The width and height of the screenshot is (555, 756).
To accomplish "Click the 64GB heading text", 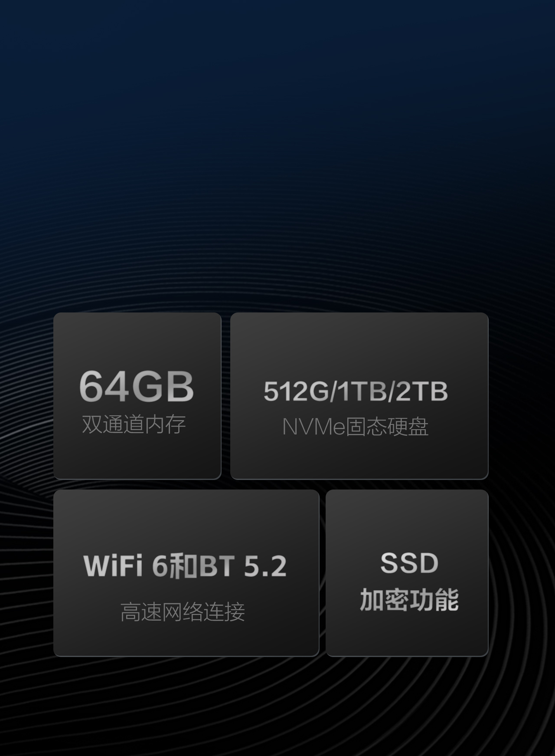I will coord(136,386).
